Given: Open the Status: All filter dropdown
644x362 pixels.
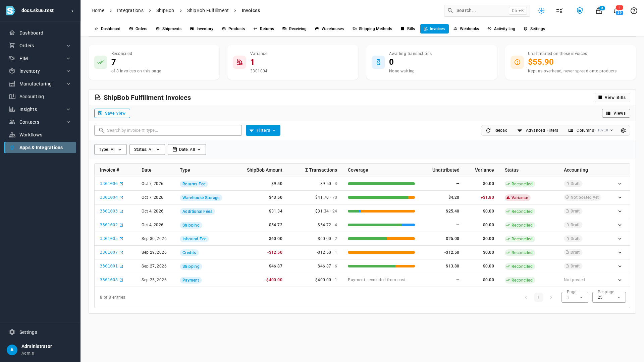Looking at the screenshot, I should (x=147, y=149).
